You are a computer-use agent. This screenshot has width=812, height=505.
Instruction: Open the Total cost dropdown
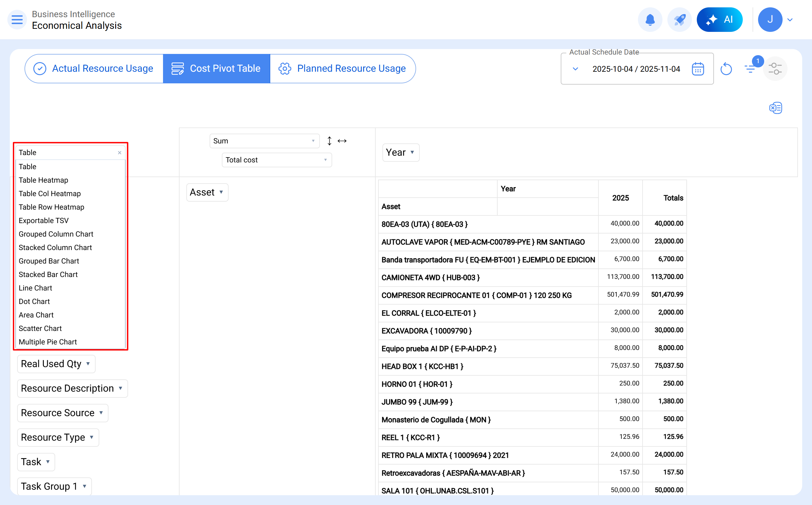pos(276,160)
